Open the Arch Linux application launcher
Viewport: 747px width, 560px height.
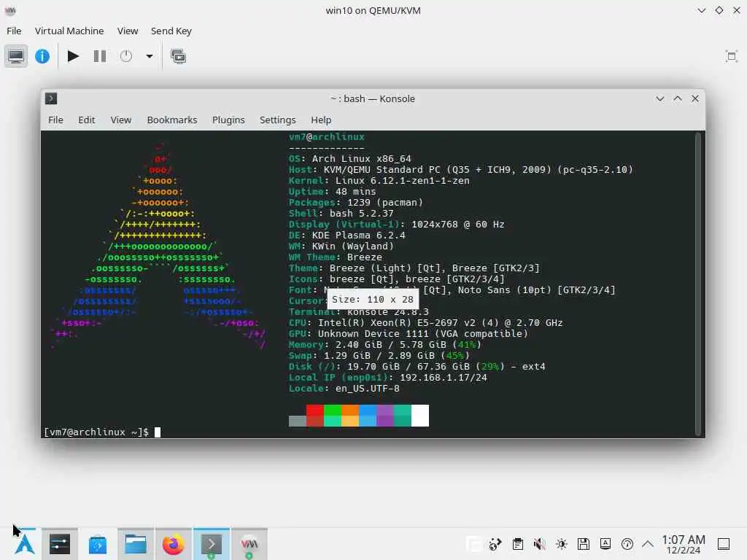[x=25, y=544]
